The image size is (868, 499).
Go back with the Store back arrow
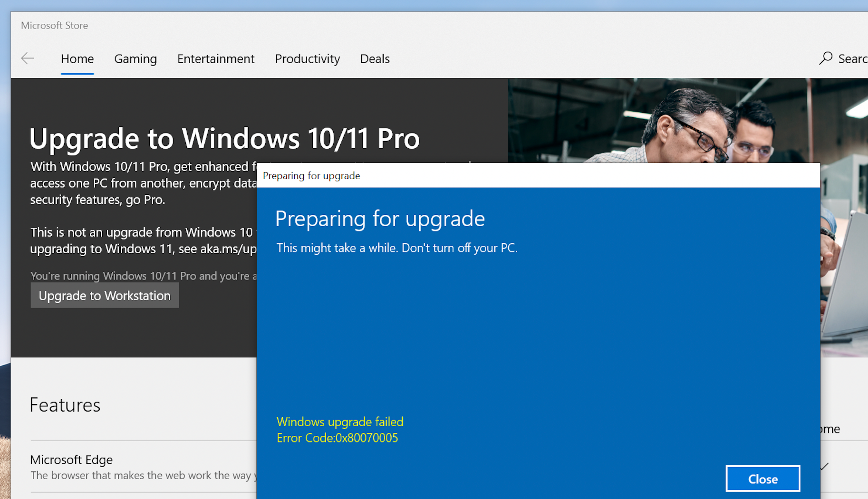pos(28,58)
